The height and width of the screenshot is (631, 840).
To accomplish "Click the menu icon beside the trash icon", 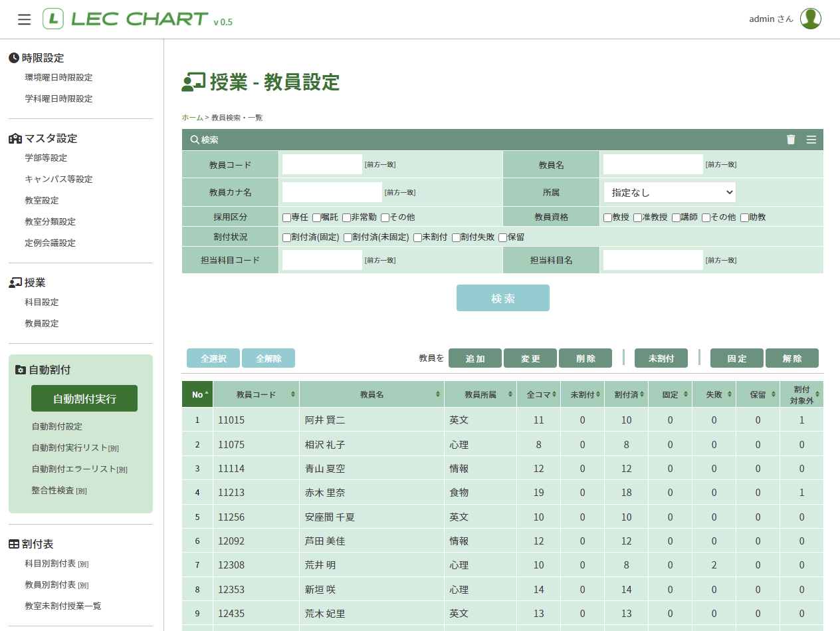I will (x=810, y=140).
